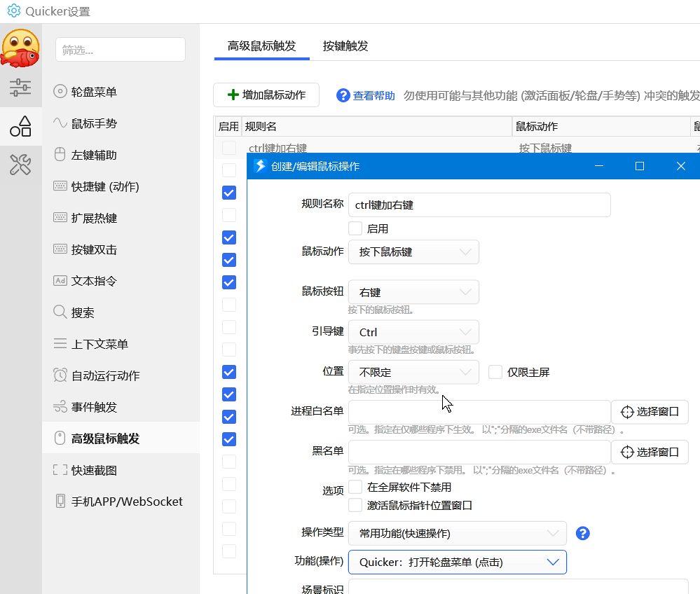Image resolution: width=700 pixels, height=594 pixels.
Task: Click the 快捷键 (动作) keyboard icon
Action: (60, 186)
